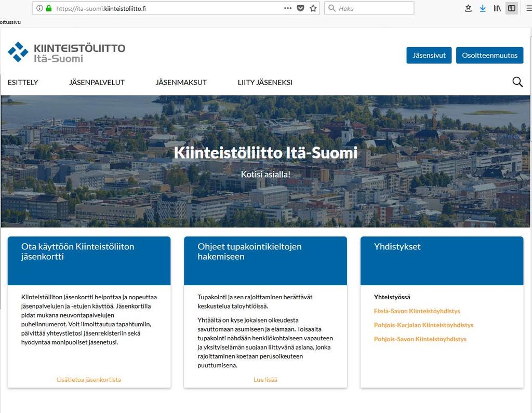Click the website search magnifier icon

pos(517,82)
